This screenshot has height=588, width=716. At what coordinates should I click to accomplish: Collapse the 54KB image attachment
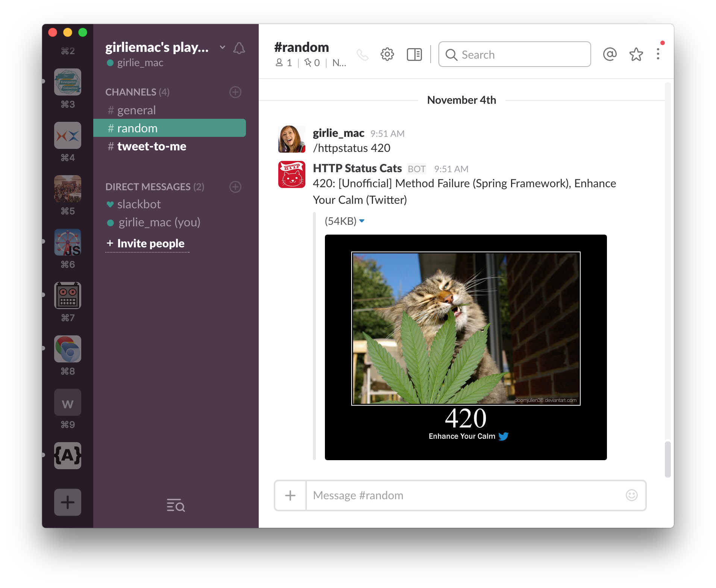pyautogui.click(x=362, y=221)
